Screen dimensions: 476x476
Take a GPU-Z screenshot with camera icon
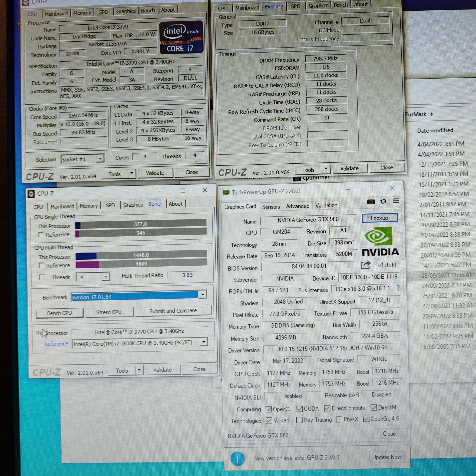[x=371, y=202]
